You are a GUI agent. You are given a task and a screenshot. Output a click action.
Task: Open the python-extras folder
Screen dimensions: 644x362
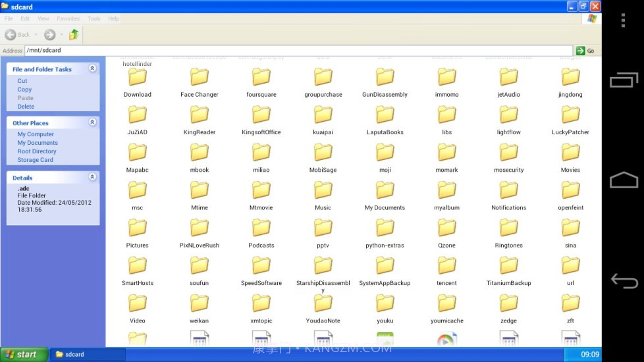[x=385, y=228]
